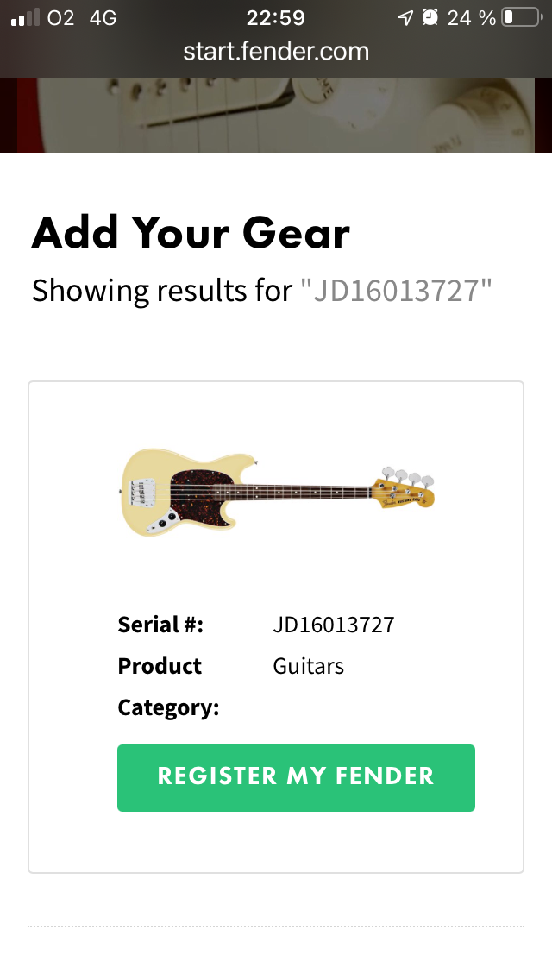Click the Register My Fender button
Viewport: 552px width, 980px height.
pos(296,777)
